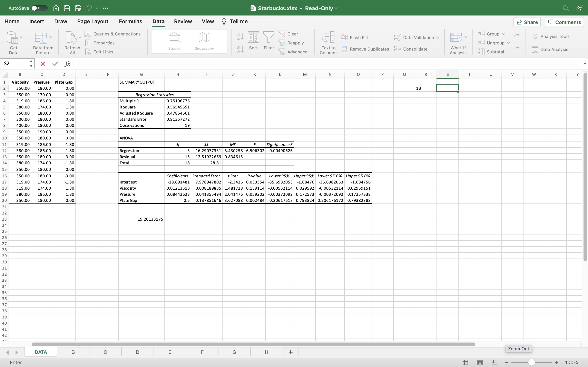This screenshot has height=367, width=588.
Task: Click the Flash Fill icon
Action: 344,38
